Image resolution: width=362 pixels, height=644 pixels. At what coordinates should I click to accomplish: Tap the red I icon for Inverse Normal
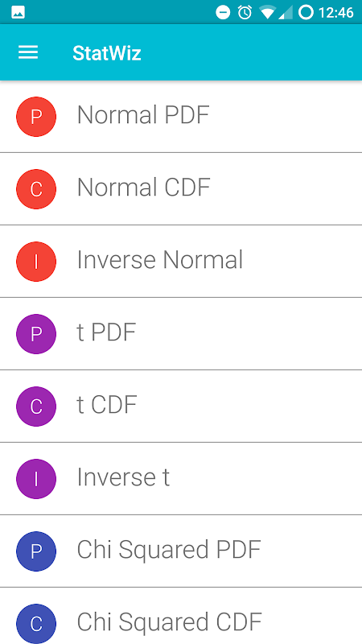tap(36, 262)
